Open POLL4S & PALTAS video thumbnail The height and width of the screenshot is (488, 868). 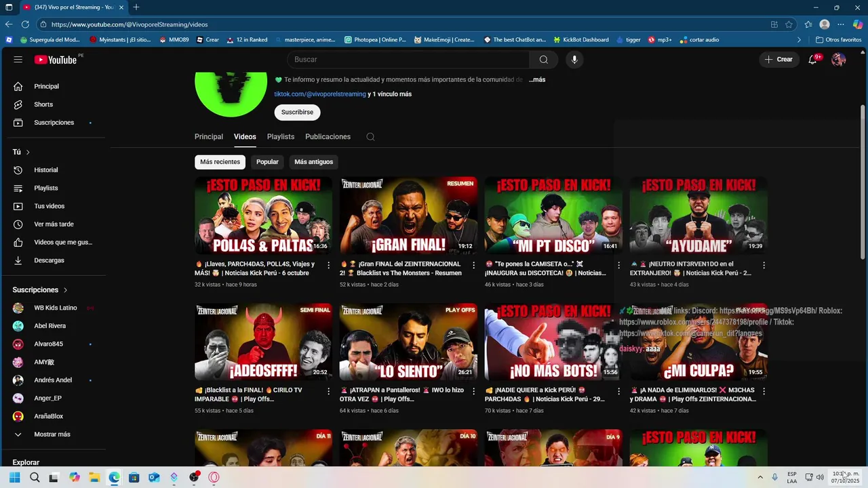click(x=263, y=216)
